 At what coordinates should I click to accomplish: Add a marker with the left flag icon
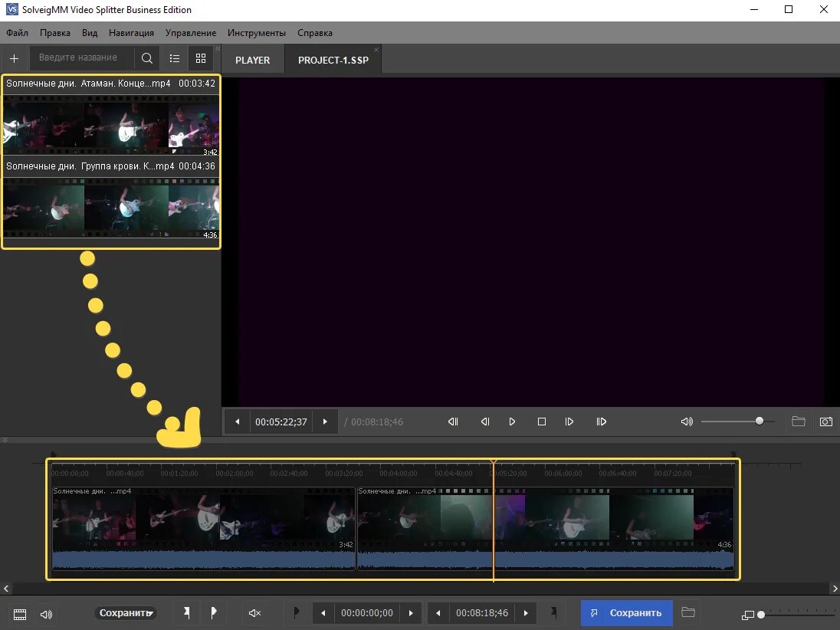point(187,612)
